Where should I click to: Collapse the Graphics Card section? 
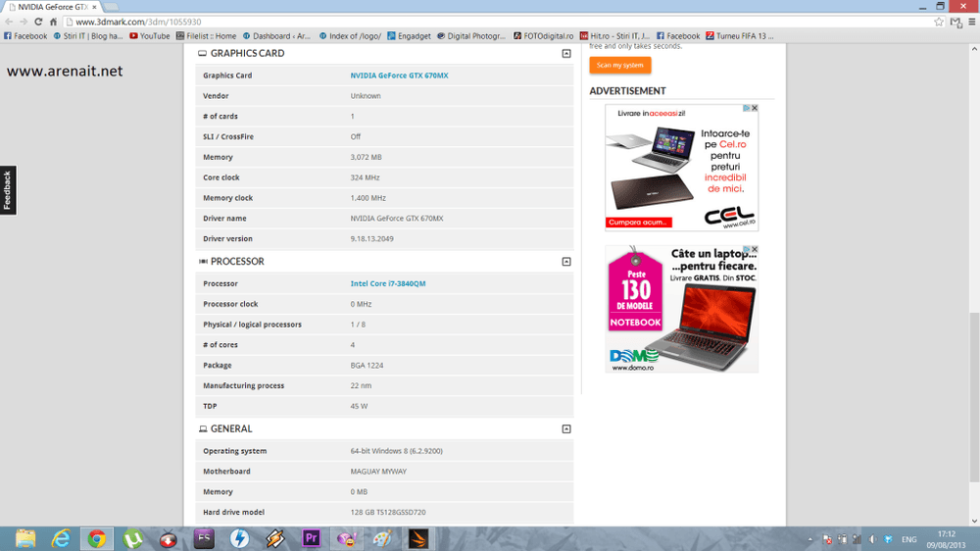566,54
